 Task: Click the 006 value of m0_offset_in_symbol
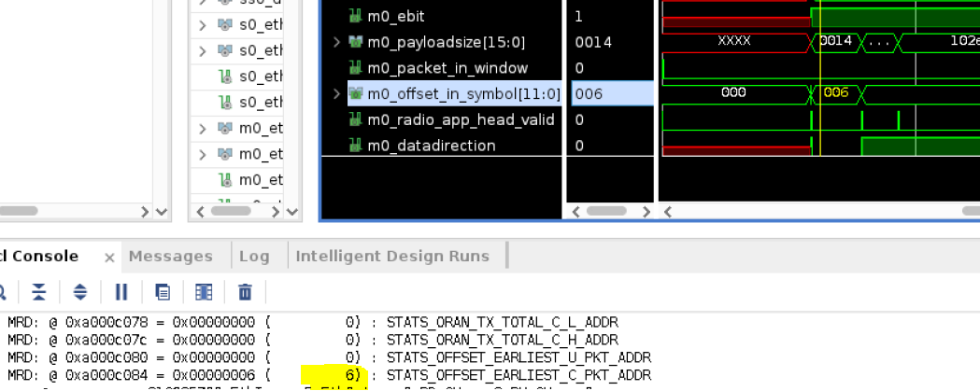coord(589,93)
